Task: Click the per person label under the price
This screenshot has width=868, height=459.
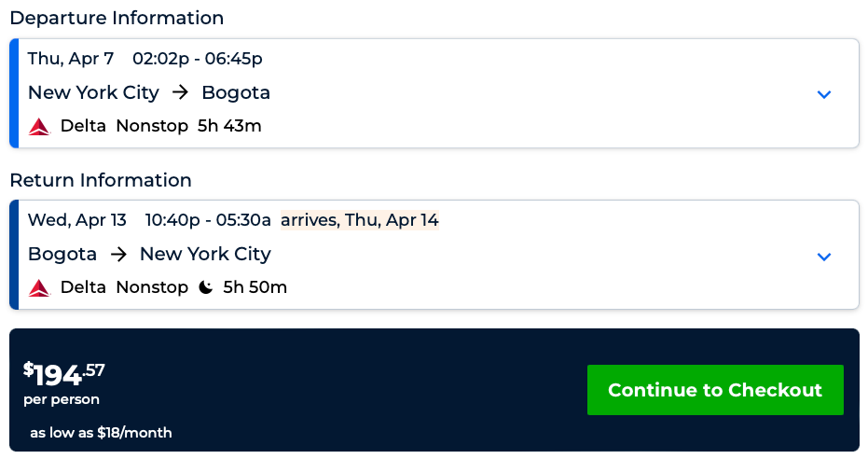Action: 62,400
